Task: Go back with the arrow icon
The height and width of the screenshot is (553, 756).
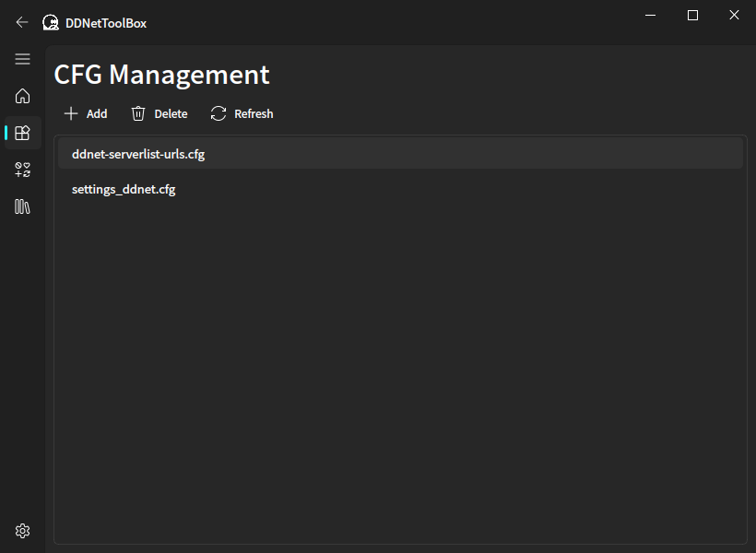Action: pos(22,22)
